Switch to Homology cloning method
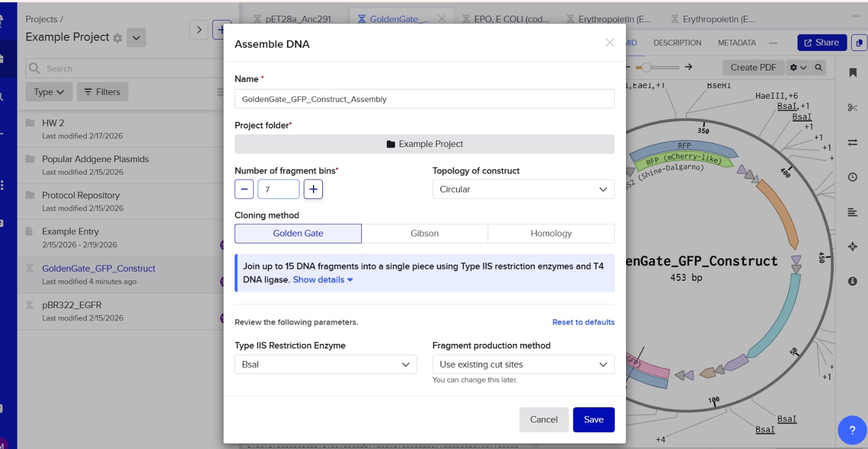Screen dimensions: 868x449 coord(551,234)
